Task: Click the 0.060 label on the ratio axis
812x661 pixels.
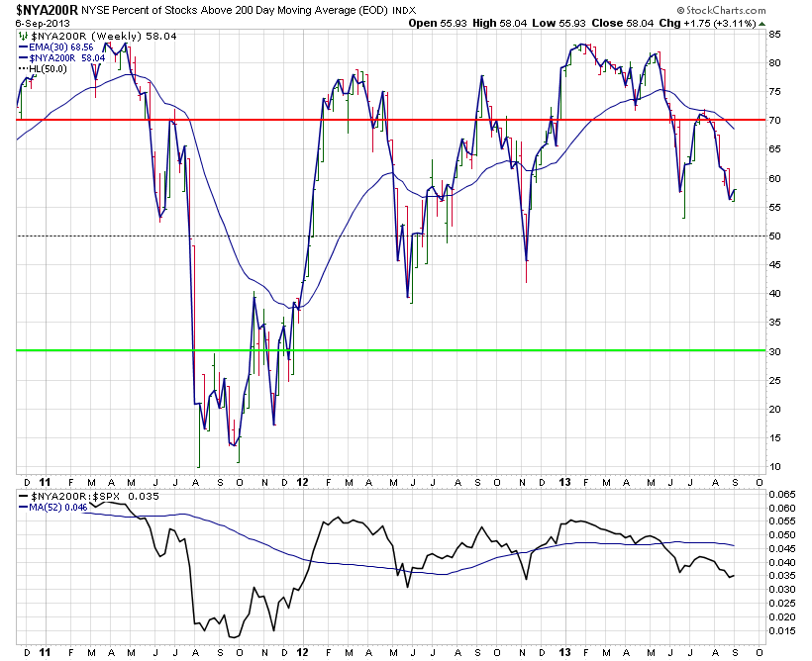Action: click(781, 509)
